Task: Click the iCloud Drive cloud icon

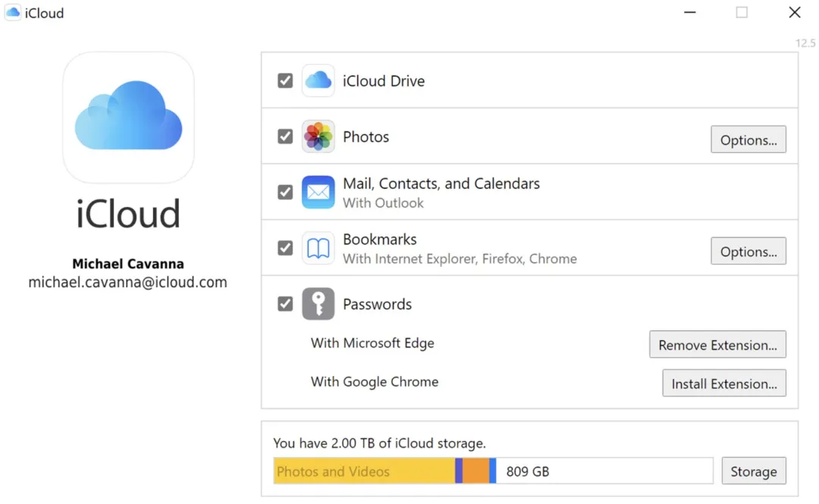Action: pos(318,81)
